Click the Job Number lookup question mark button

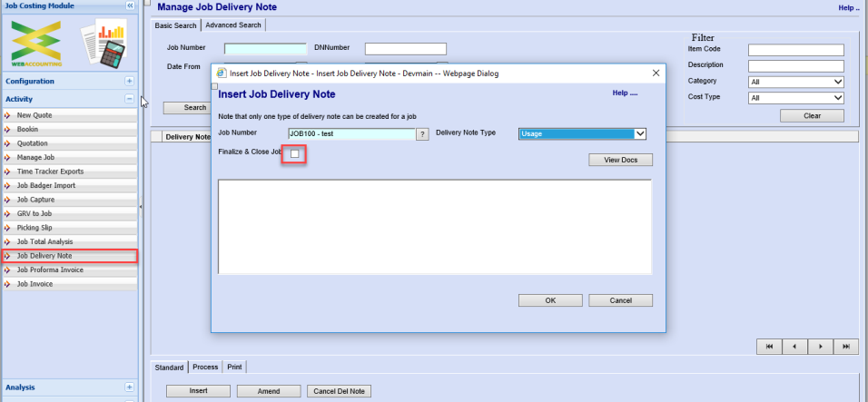[422, 134]
